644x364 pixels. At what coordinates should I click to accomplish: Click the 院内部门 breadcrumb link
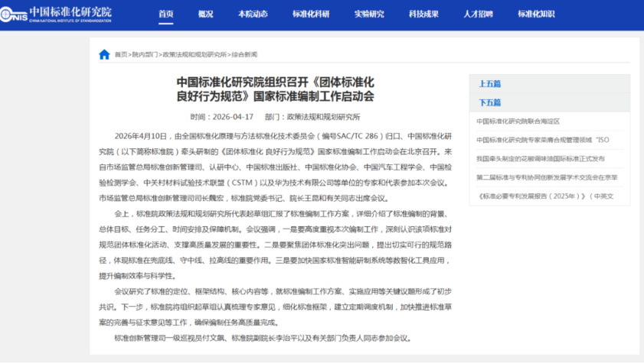(x=145, y=54)
